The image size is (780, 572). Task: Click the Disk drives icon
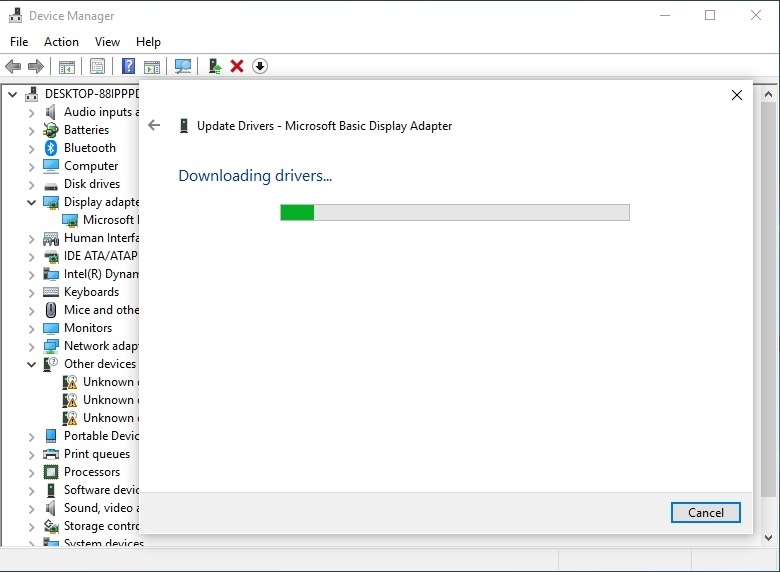(x=51, y=187)
